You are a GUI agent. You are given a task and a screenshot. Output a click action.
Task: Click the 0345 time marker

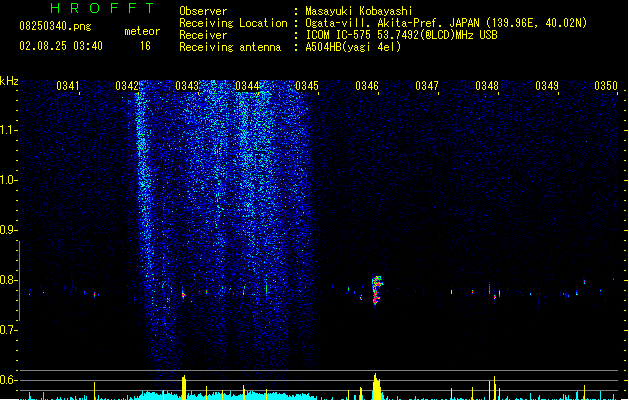pos(307,86)
